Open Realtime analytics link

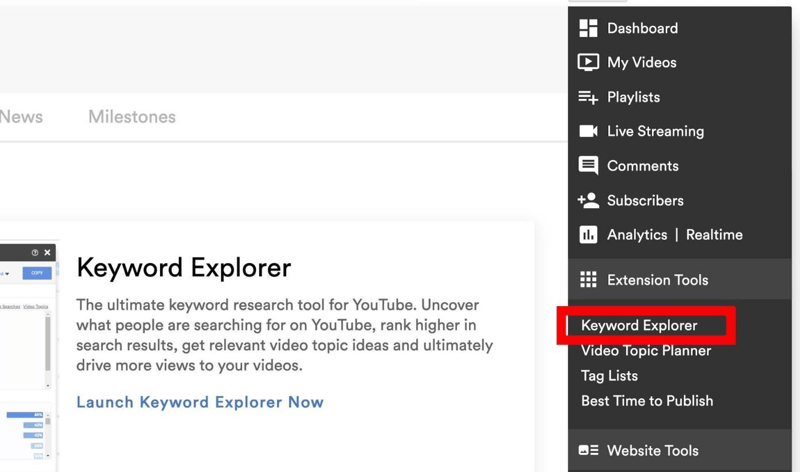(x=714, y=235)
